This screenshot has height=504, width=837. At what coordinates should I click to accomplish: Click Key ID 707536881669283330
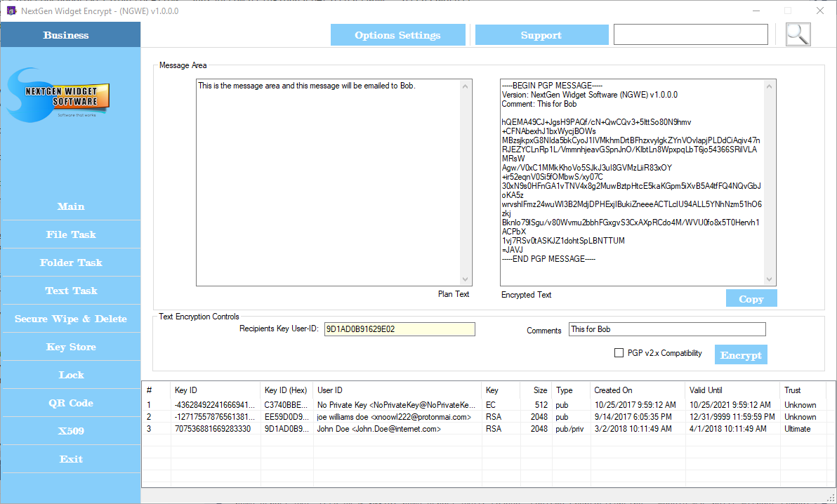[213, 429]
